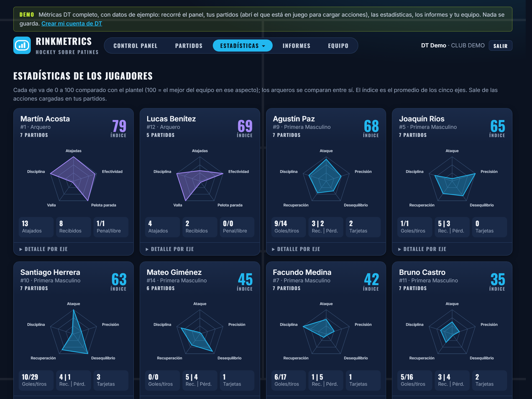Click Mateo Giménez's radar chart
Image resolution: width=532 pixels, height=399 pixels.
(x=200, y=331)
